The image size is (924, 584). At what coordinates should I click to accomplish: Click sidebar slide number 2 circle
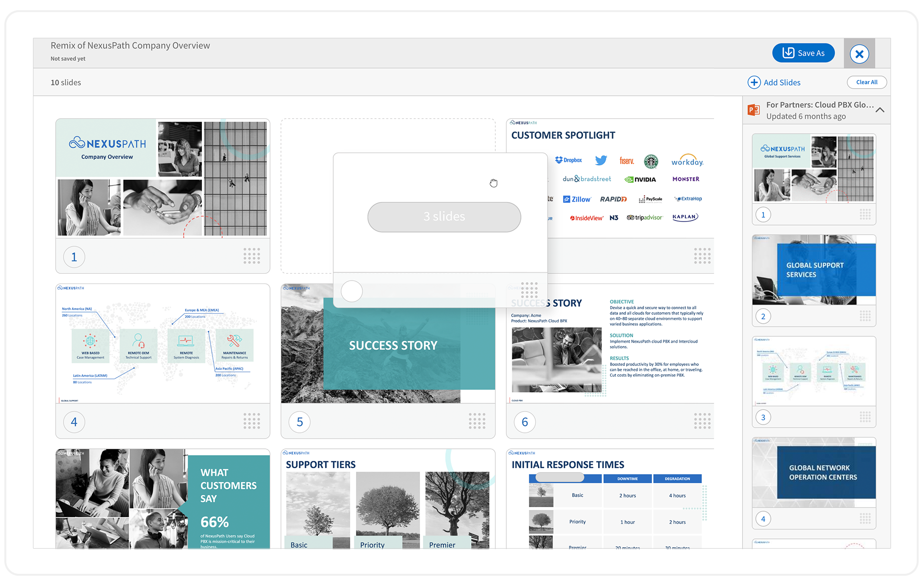pyautogui.click(x=763, y=316)
